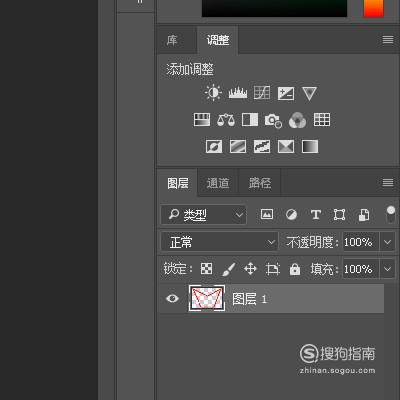Add Exposure adjustment layer
The height and width of the screenshot is (400, 400).
pos(286,93)
